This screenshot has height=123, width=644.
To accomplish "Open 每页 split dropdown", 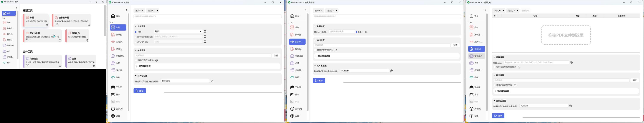I will (x=178, y=32).
